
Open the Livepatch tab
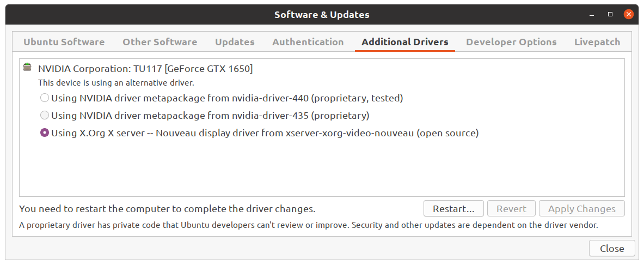pyautogui.click(x=597, y=42)
